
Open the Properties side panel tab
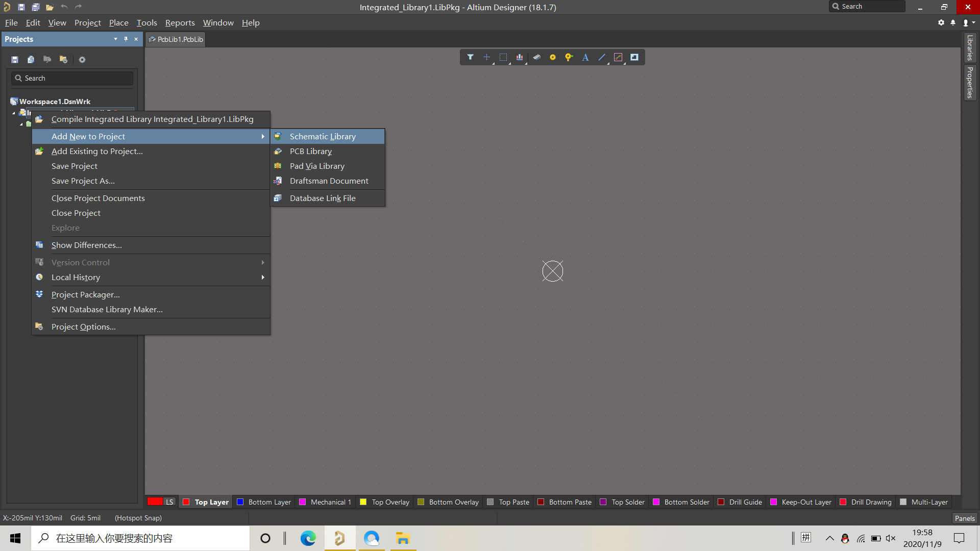pos(970,82)
